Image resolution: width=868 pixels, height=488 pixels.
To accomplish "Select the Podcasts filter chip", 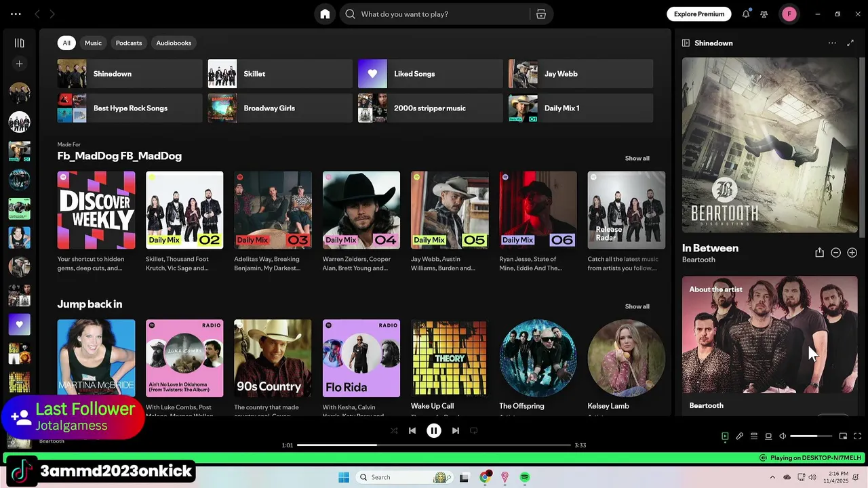I will [129, 43].
